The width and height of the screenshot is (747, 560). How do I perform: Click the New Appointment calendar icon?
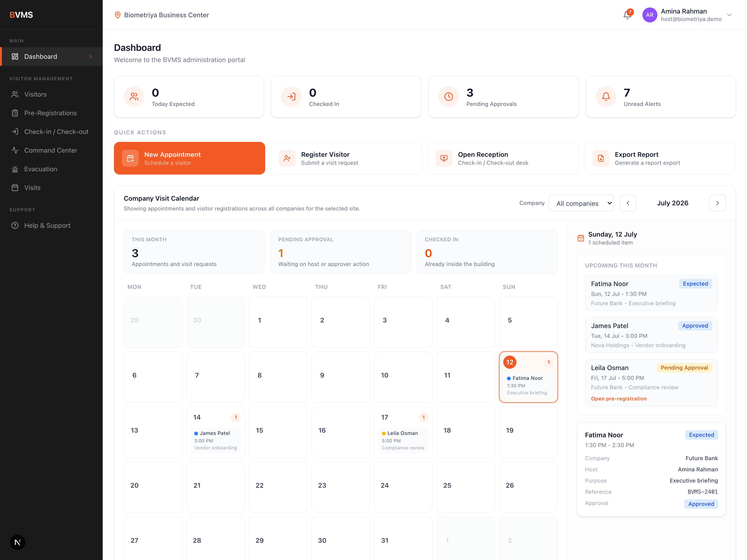click(x=130, y=158)
